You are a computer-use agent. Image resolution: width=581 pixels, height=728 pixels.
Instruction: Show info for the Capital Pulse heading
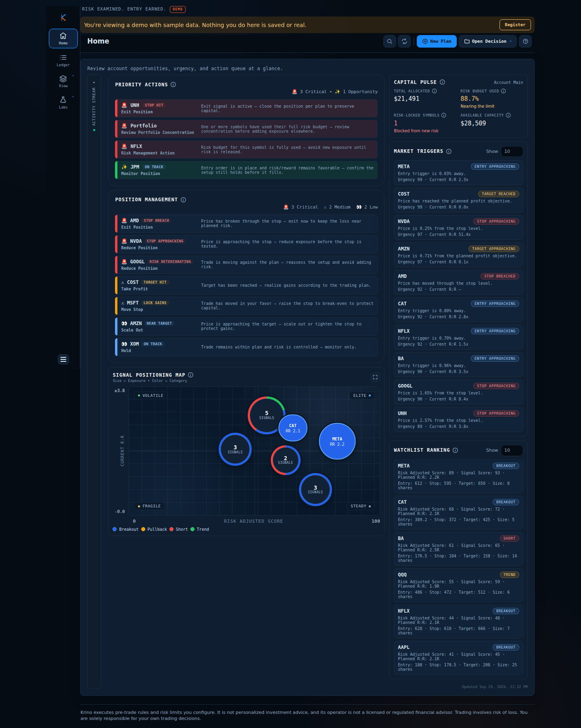[442, 82]
